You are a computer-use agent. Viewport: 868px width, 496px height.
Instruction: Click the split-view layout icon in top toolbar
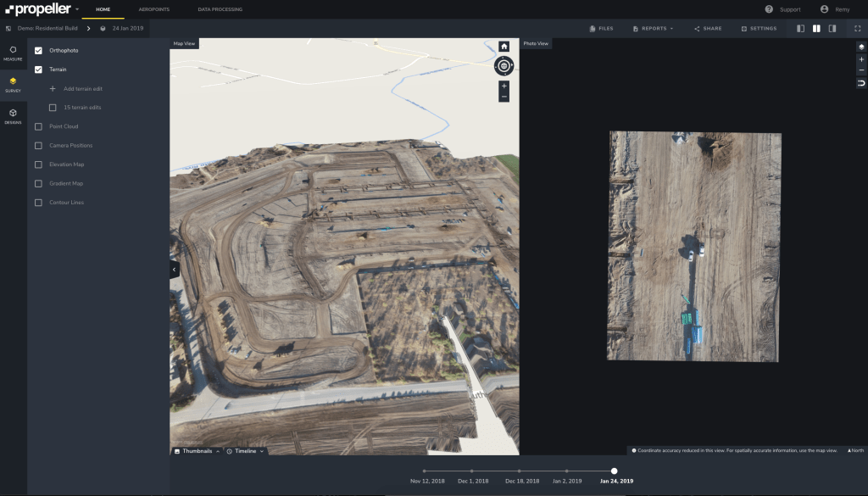coord(817,28)
